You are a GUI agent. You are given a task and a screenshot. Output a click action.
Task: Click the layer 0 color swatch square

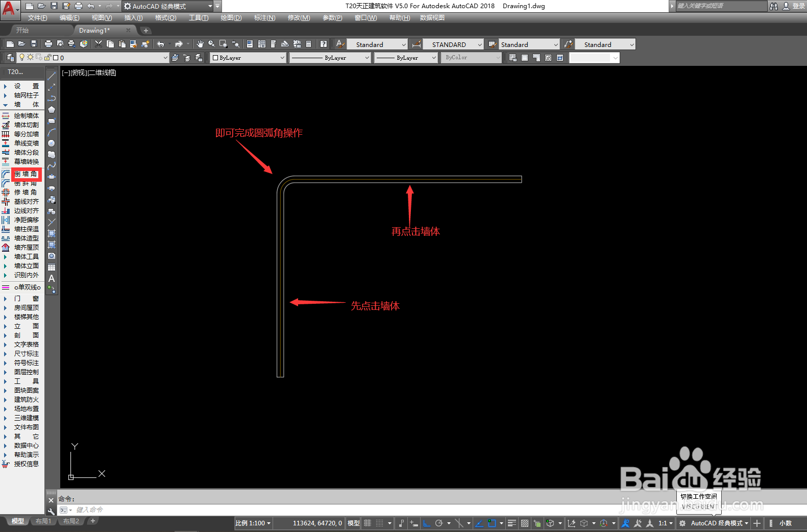point(56,58)
